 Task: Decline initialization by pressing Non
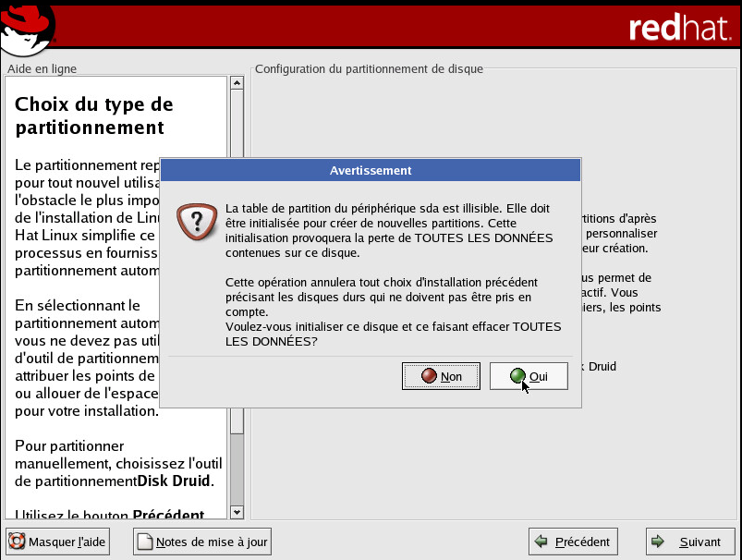coord(442,376)
